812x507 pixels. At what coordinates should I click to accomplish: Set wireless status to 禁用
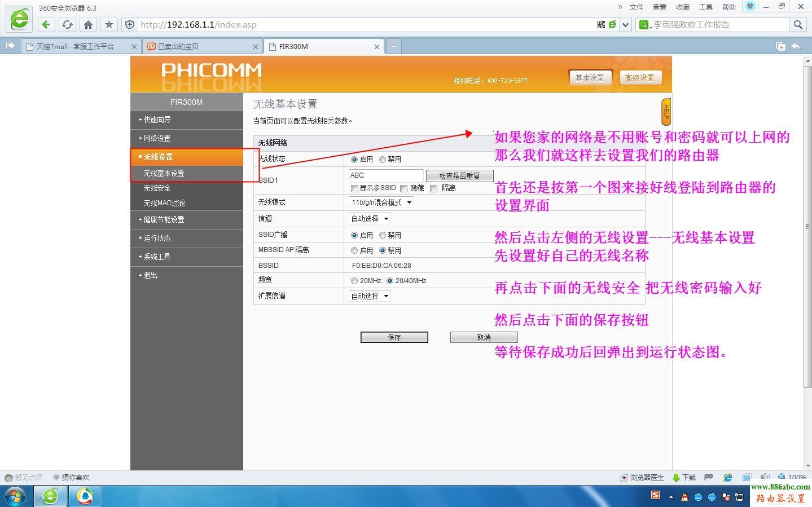(383, 160)
